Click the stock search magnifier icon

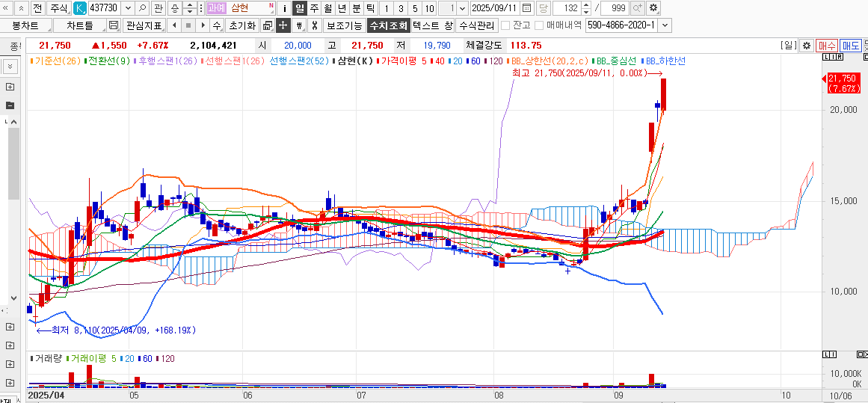[x=142, y=8]
